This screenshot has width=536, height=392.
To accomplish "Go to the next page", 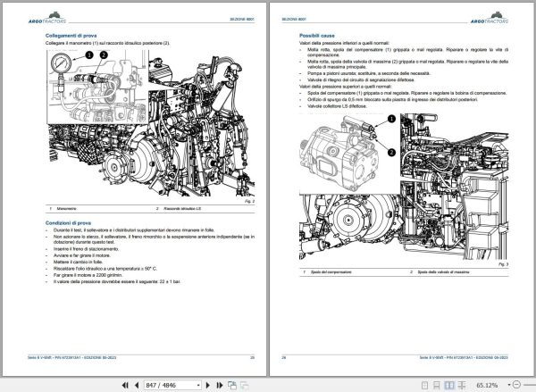I will 207,385.
